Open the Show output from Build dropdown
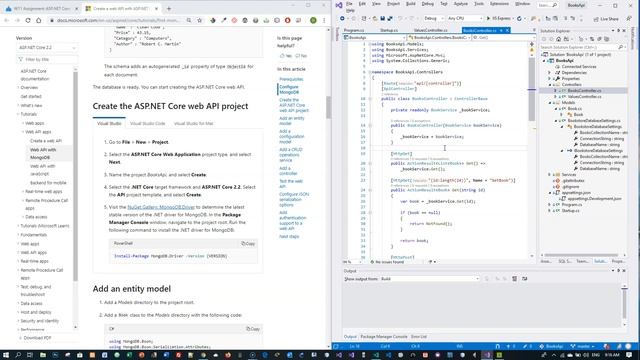This screenshot has height=360, width=640. click(x=430, y=279)
